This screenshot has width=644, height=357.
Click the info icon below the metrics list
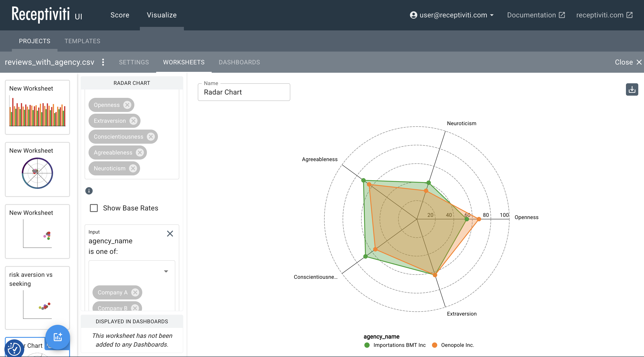[x=89, y=191]
